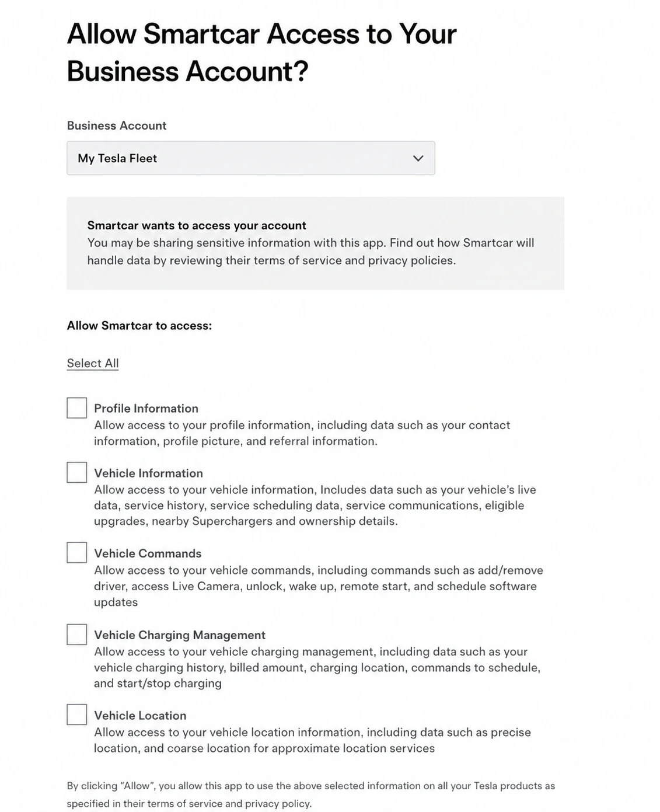
Task: Click the 'Business Account' field label
Action: (x=117, y=126)
